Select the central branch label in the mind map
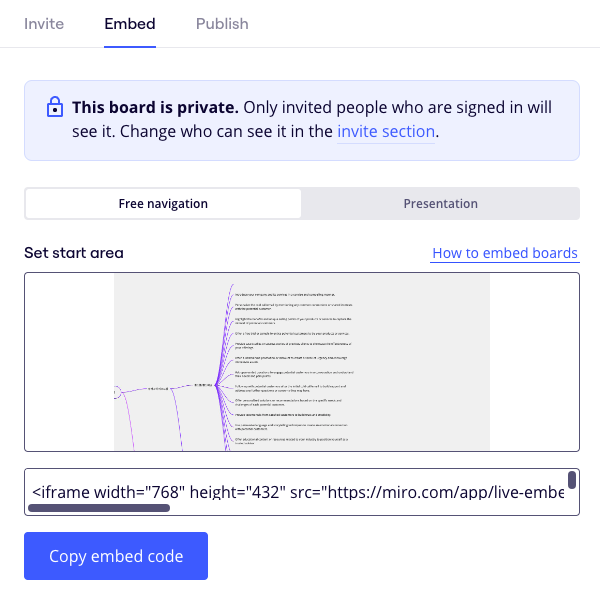This screenshot has width=600, height=601. coord(203,385)
